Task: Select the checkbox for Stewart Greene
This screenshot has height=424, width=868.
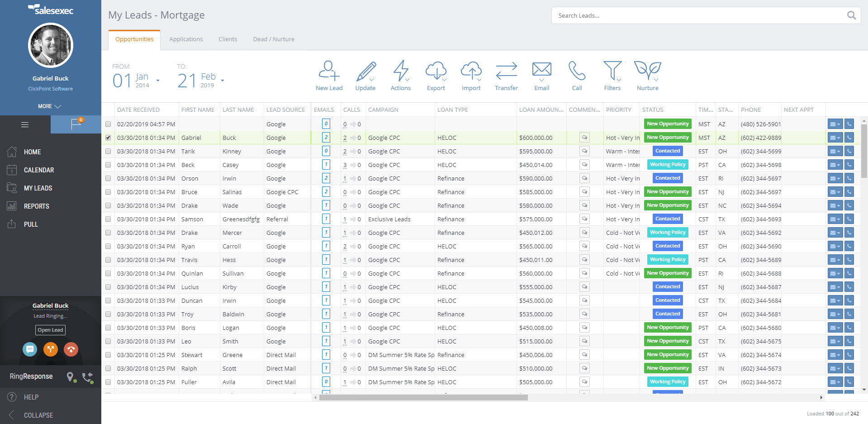Action: (x=108, y=355)
